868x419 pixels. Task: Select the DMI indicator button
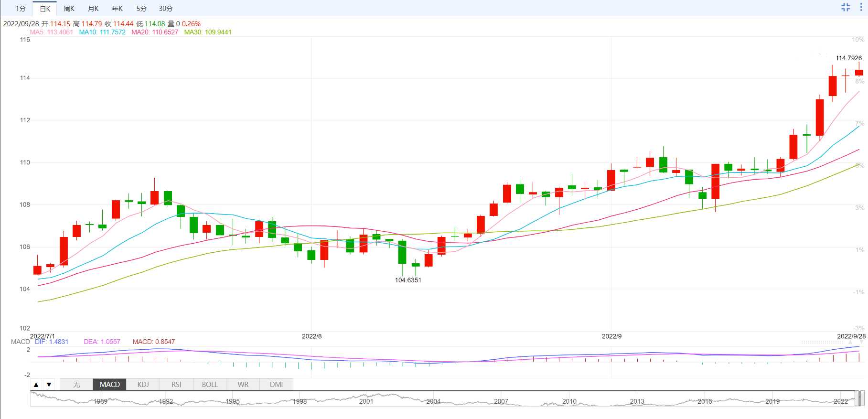pos(276,385)
